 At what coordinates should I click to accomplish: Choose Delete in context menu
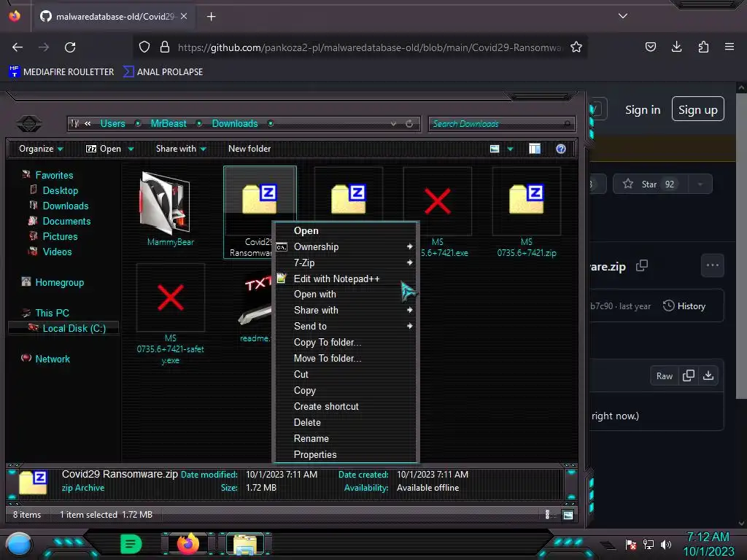point(346,423)
